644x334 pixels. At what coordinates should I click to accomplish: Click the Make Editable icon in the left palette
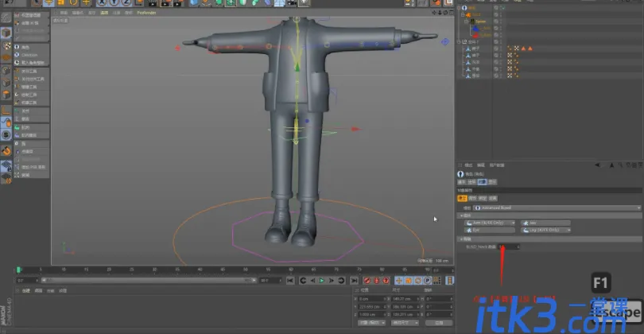click(6, 17)
